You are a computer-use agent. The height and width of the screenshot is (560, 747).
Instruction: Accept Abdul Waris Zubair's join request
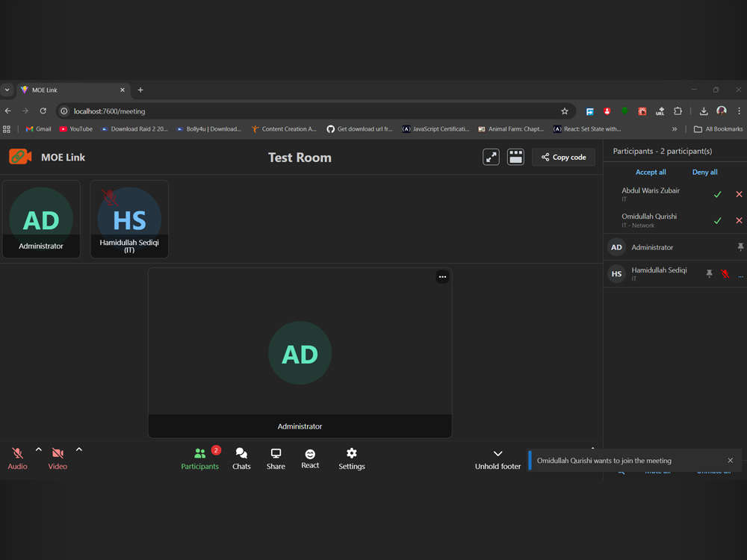717,194
